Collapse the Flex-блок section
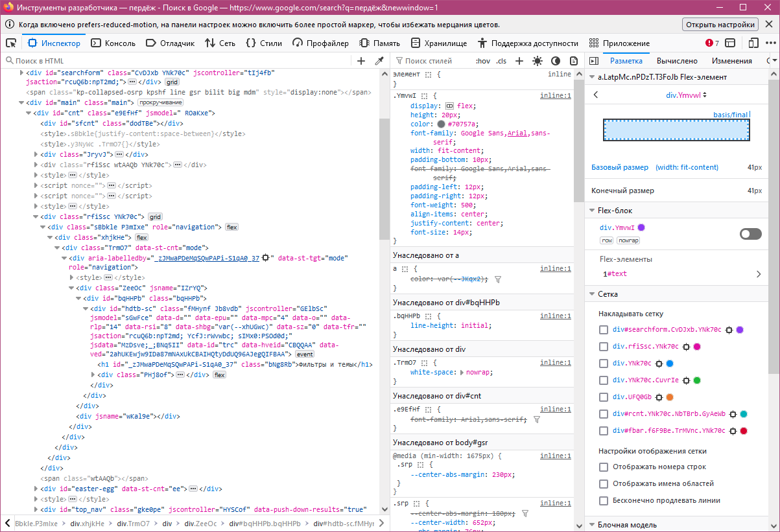The height and width of the screenshot is (532, 780). pyautogui.click(x=592, y=211)
